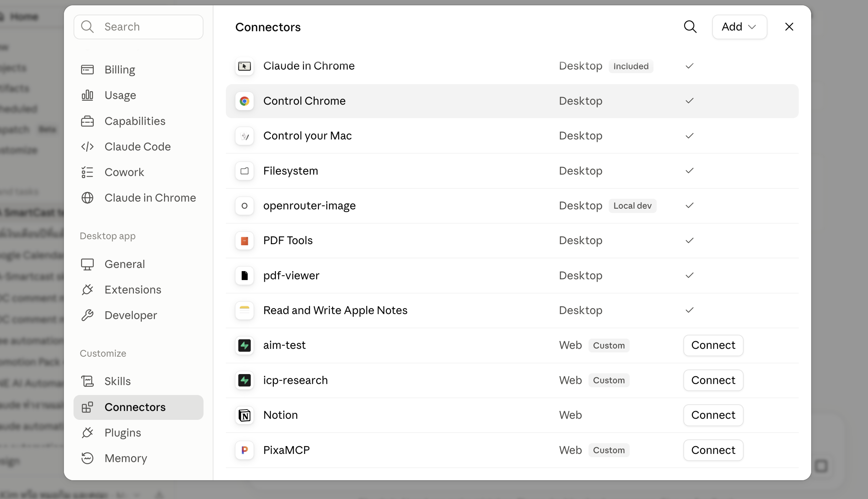Connect the icp-research connector

[713, 380]
